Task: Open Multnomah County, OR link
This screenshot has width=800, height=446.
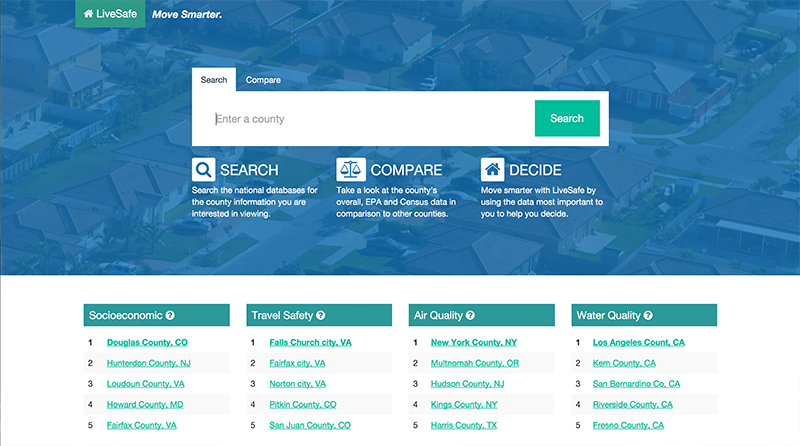Action: click(x=474, y=363)
